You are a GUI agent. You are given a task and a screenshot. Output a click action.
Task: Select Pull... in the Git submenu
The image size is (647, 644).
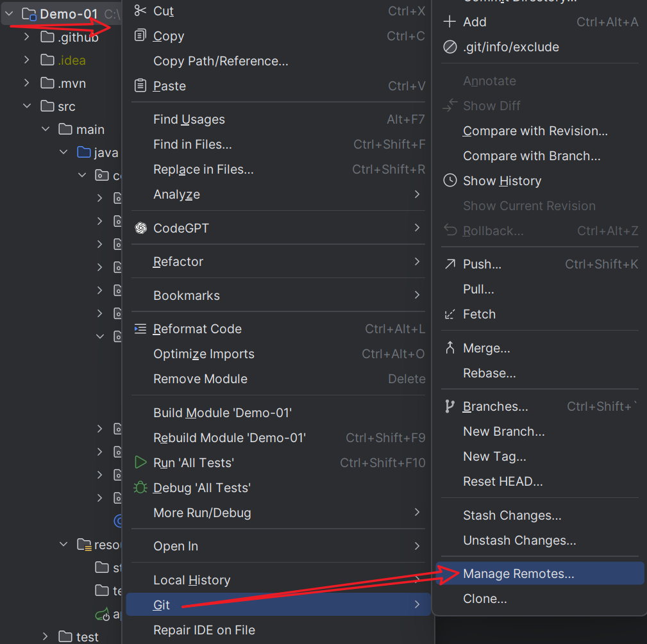coord(540,289)
